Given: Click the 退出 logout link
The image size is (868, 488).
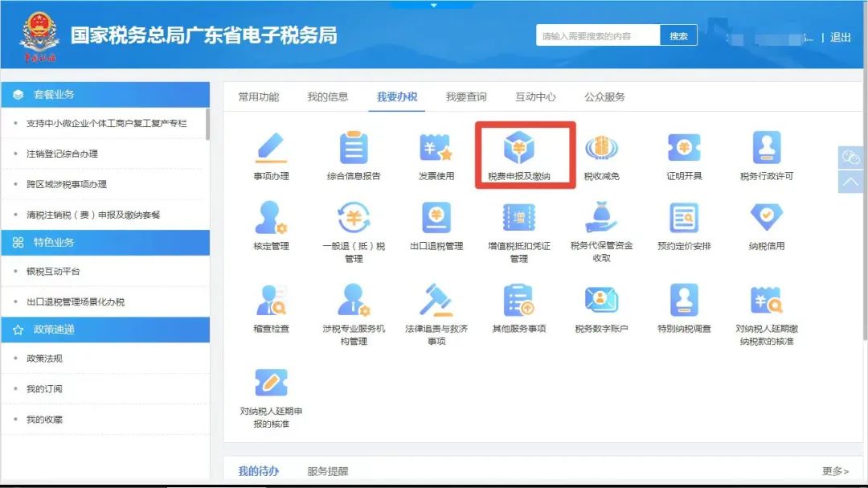Looking at the screenshot, I should coord(841,37).
